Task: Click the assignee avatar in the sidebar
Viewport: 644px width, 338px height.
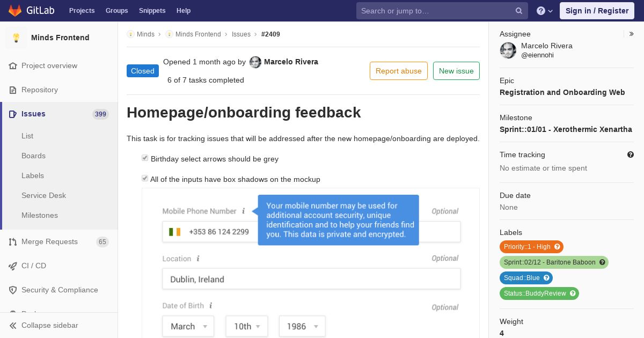Action: pos(508,50)
